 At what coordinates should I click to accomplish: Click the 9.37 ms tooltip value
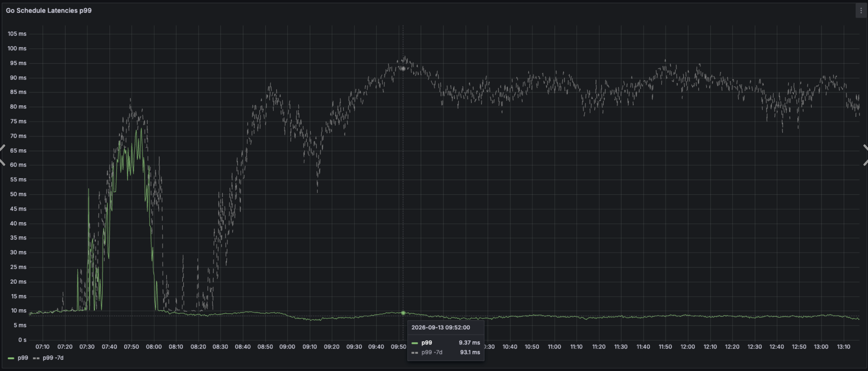coord(469,343)
